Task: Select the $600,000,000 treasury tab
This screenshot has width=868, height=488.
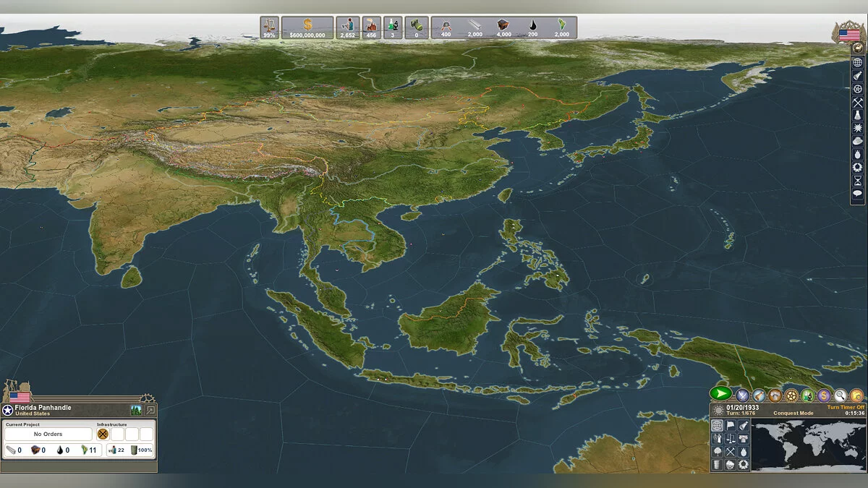Action: [307, 28]
